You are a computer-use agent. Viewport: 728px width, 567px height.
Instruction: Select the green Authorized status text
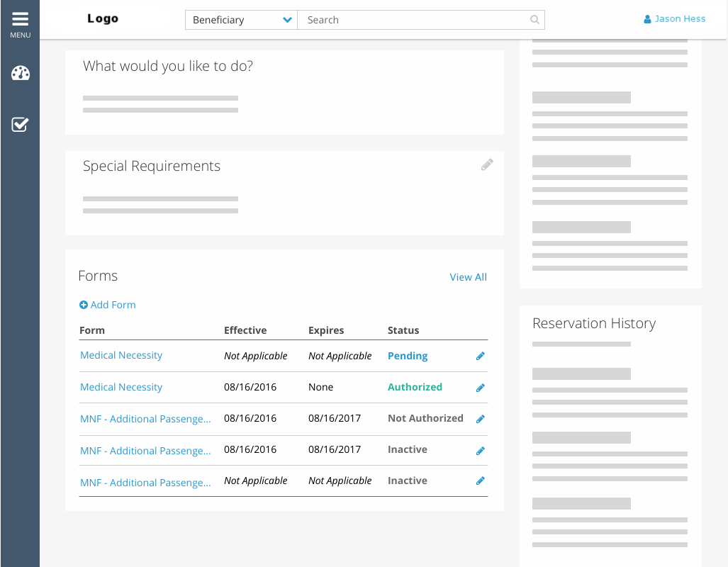click(415, 387)
